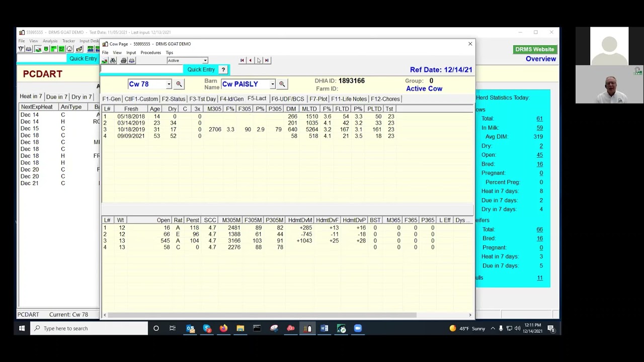The height and width of the screenshot is (362, 644).
Task: Switch to F6-UDF/BCS tab
Action: 288,99
